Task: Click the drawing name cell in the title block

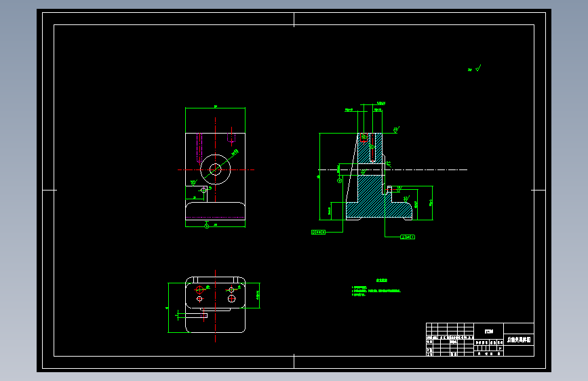Action: point(519,340)
